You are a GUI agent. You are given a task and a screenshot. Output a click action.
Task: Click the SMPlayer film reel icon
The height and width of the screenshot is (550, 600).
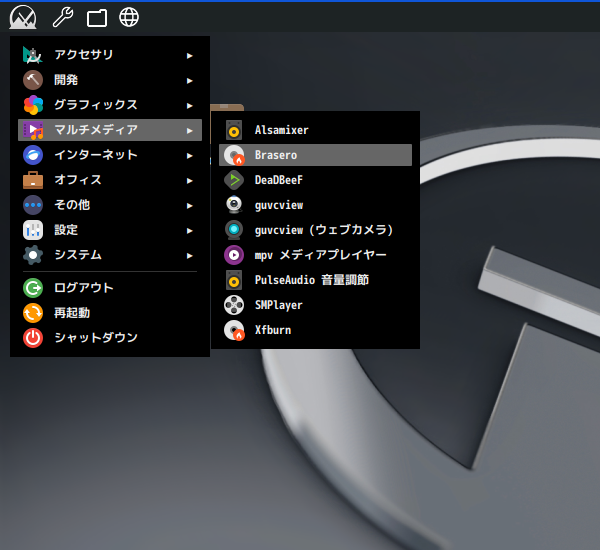[234, 305]
